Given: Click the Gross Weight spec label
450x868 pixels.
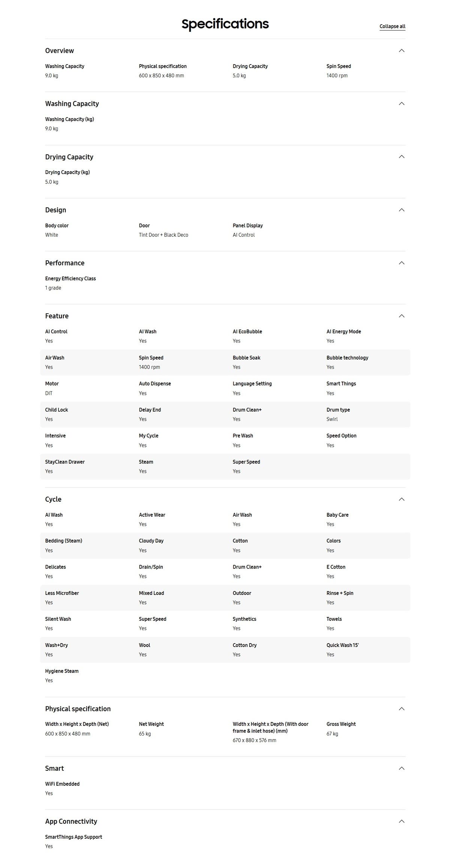Looking at the screenshot, I should pos(341,724).
